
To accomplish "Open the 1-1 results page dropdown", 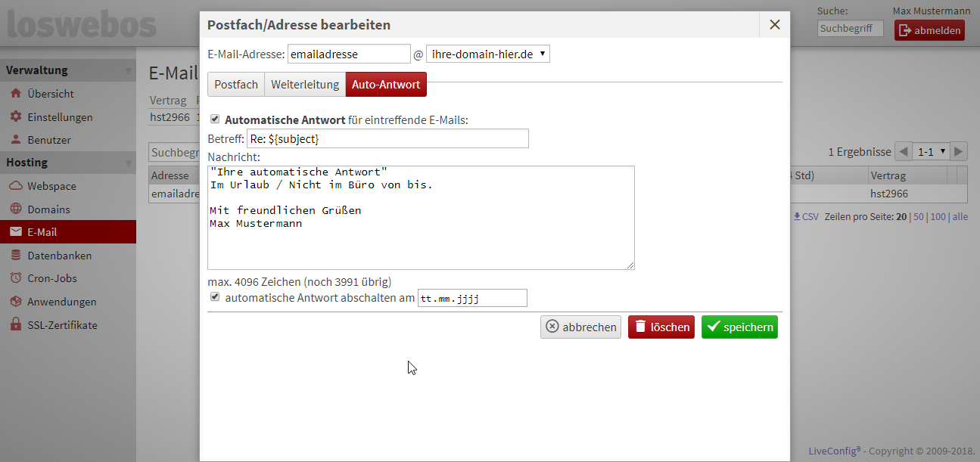I will point(930,151).
